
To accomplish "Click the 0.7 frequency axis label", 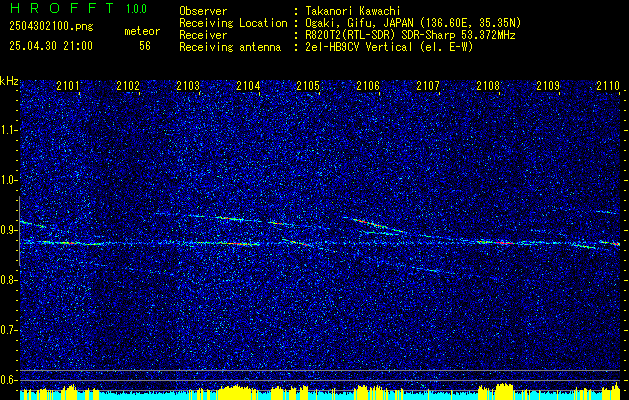I will pos(9,330).
